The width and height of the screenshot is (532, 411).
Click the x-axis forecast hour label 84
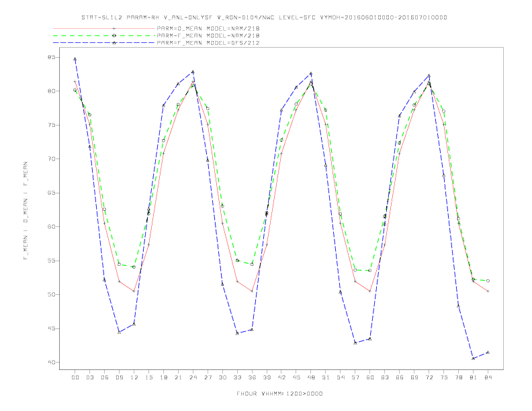click(488, 377)
